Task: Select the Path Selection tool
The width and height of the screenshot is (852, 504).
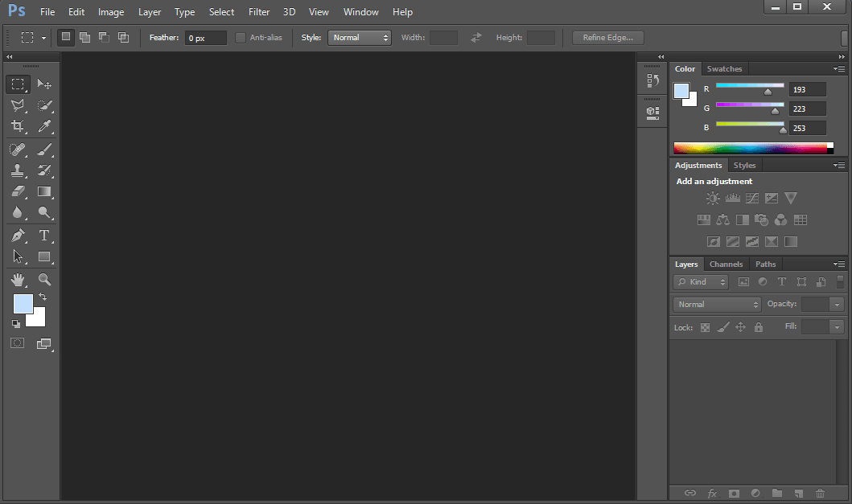Action: [x=18, y=256]
